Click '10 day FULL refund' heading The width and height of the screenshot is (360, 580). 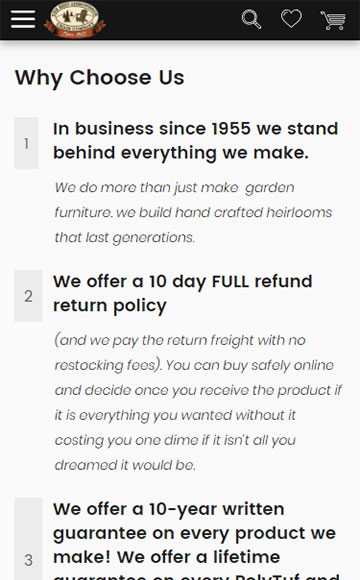(183, 293)
